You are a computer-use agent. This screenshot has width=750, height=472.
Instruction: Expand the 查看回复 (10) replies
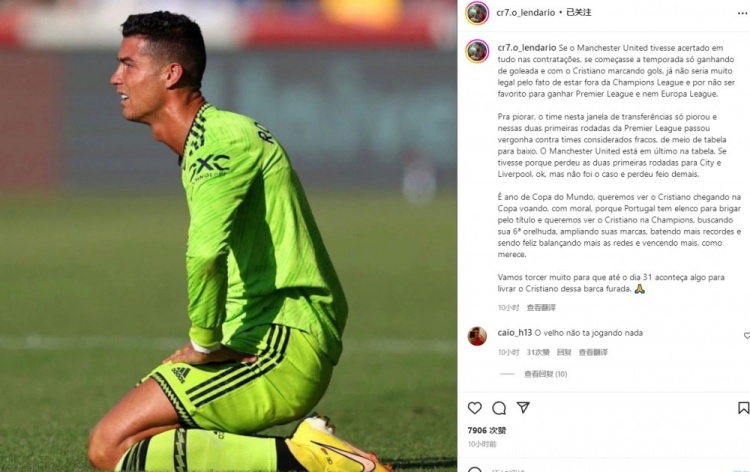(x=545, y=374)
